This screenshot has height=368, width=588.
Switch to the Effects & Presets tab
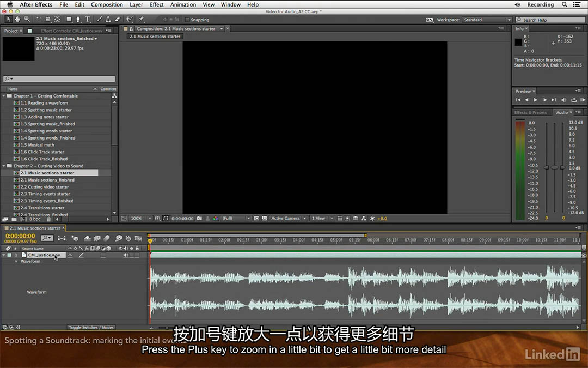[x=530, y=113]
